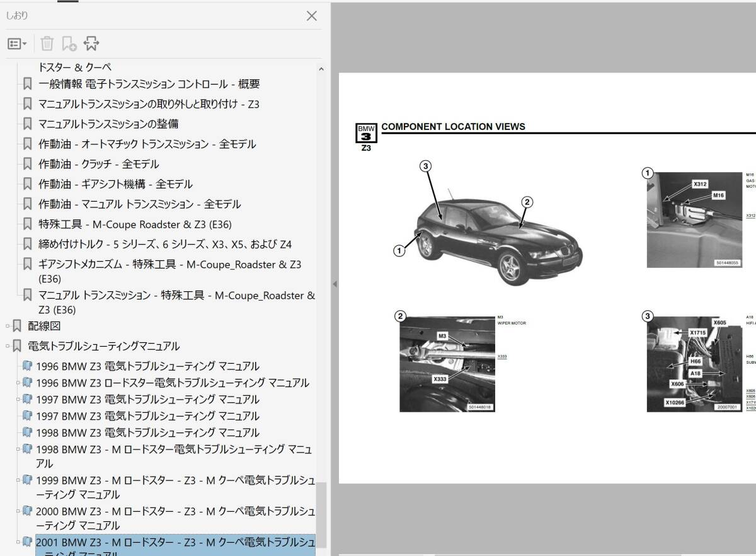The height and width of the screenshot is (556, 756).
Task: Open the bookmark options dropdown menu
Action: click(x=17, y=43)
